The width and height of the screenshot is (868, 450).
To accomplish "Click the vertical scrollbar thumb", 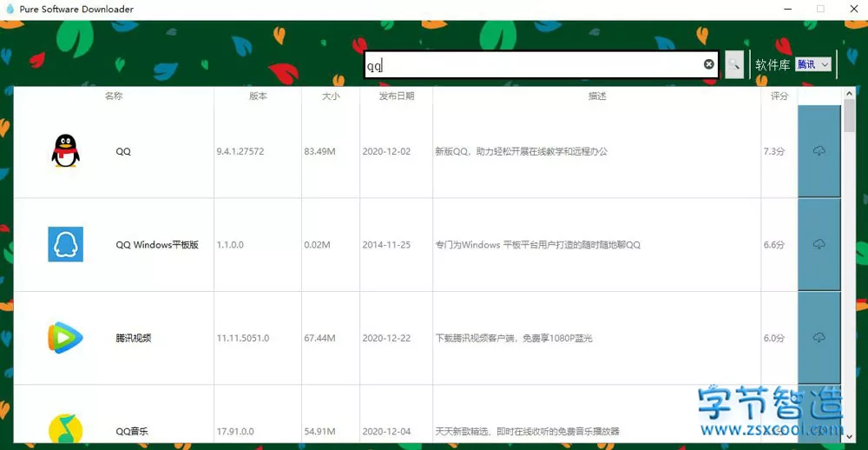I will tap(849, 116).
